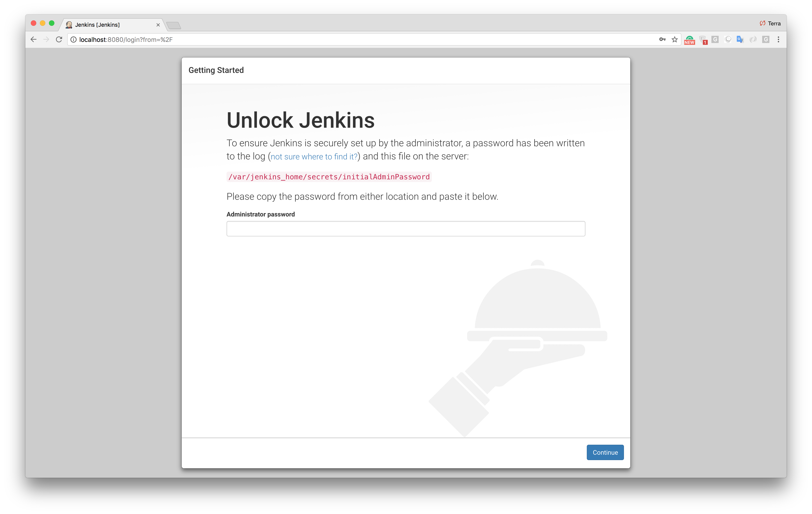Open the green extension with NEW badge
This screenshot has height=514, width=812.
689,40
